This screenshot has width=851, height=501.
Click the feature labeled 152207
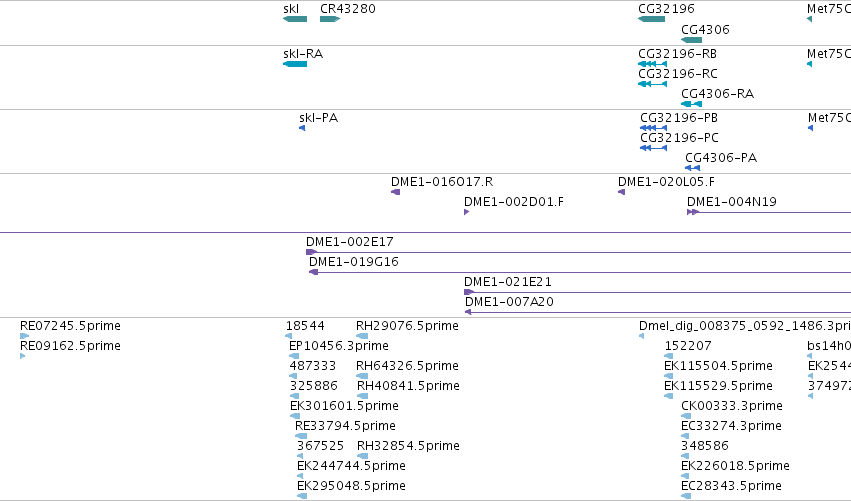coord(669,356)
